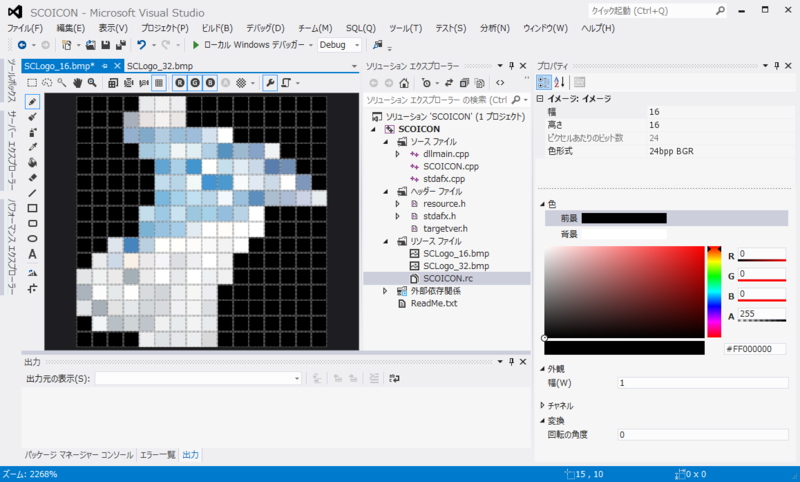This screenshot has width=800, height=482.
Task: Toggle the Blue channel button
Action: click(210, 83)
